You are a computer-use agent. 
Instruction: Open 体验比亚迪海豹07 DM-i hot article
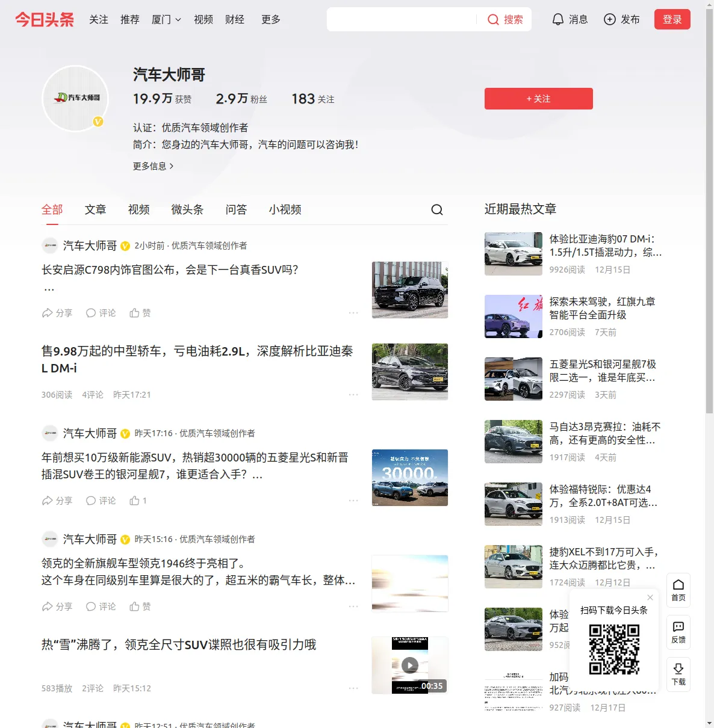coord(606,245)
